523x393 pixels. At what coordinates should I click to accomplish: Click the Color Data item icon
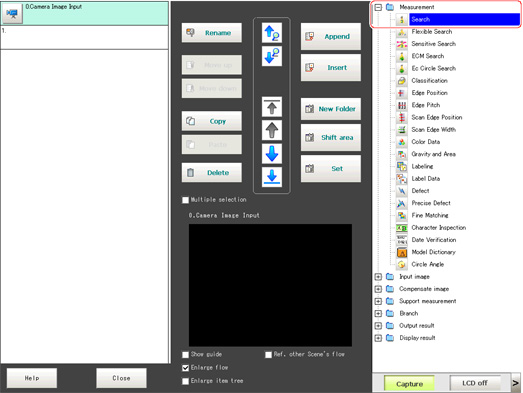click(402, 142)
